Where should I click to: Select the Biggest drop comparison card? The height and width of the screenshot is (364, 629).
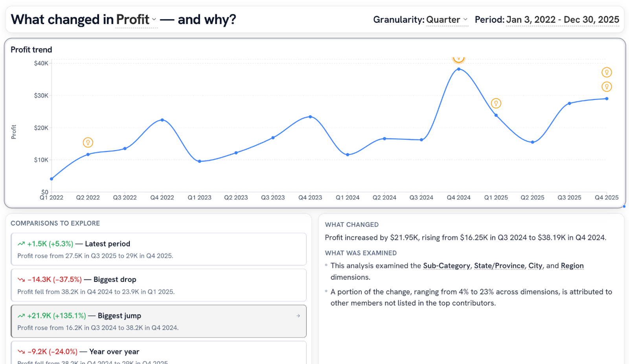(x=158, y=285)
